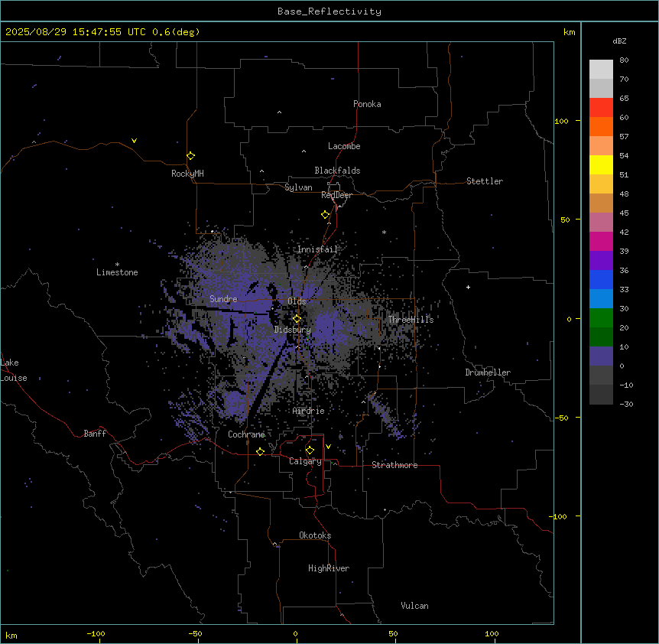Click the Base_Reflectivity title
659x644 pixels.
pyautogui.click(x=329, y=11)
